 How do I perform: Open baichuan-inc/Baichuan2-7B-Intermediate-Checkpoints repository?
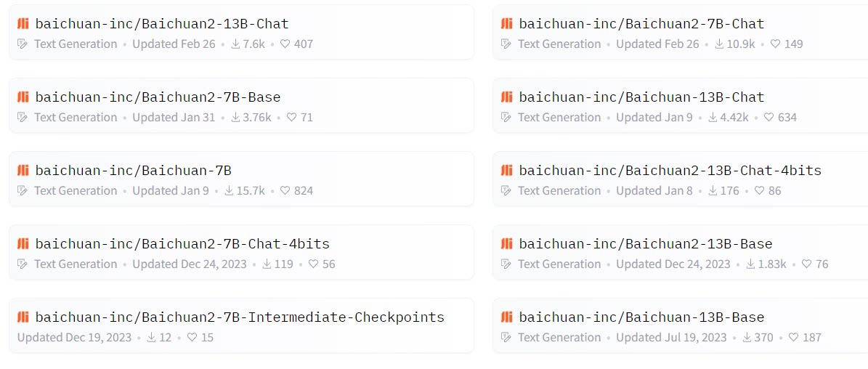(240, 317)
